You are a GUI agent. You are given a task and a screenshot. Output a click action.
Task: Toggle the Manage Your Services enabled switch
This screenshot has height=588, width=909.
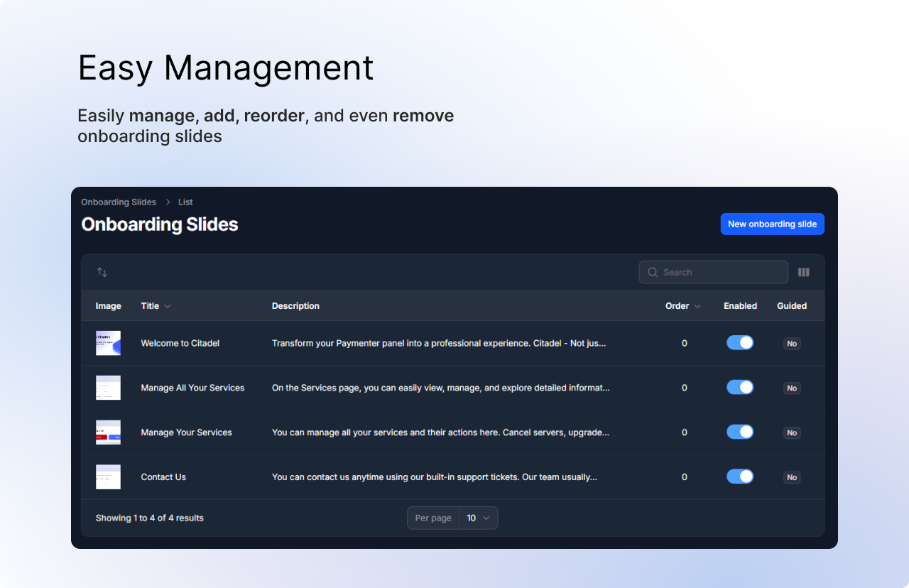coord(740,432)
